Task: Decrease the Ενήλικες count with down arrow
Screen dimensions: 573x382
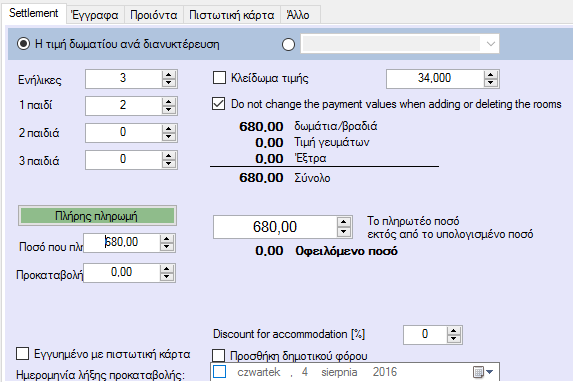Action: [168, 83]
